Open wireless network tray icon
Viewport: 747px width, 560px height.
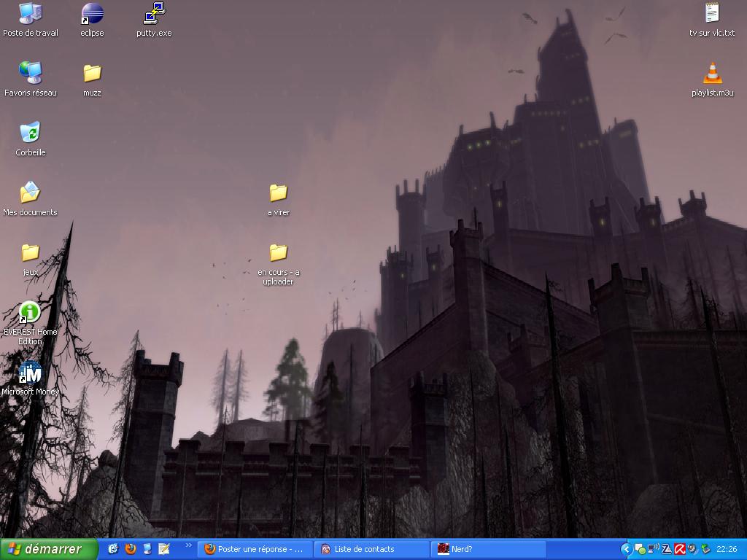(654, 549)
